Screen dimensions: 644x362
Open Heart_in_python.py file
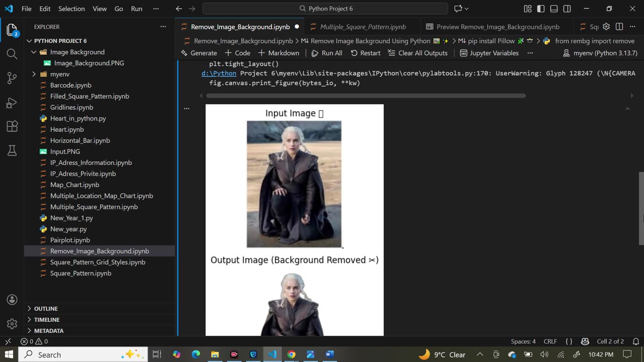tap(100, 118)
